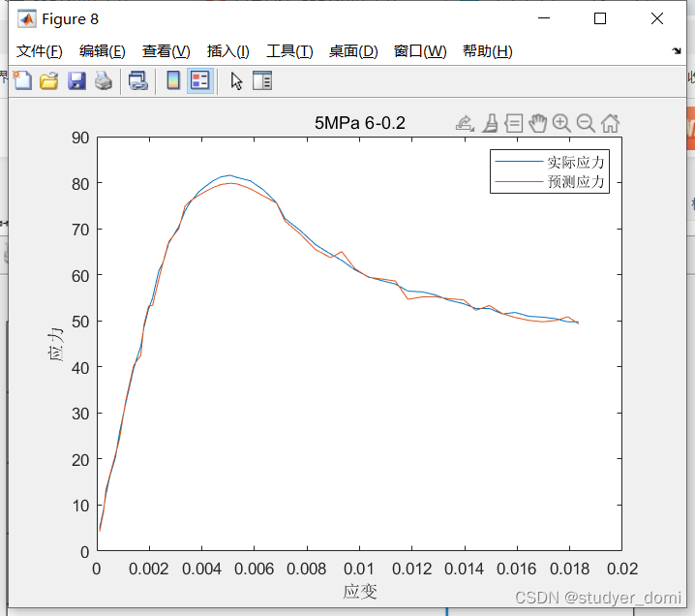695x616 pixels.
Task: Select the Zoom Out magnifier
Action: (x=586, y=123)
